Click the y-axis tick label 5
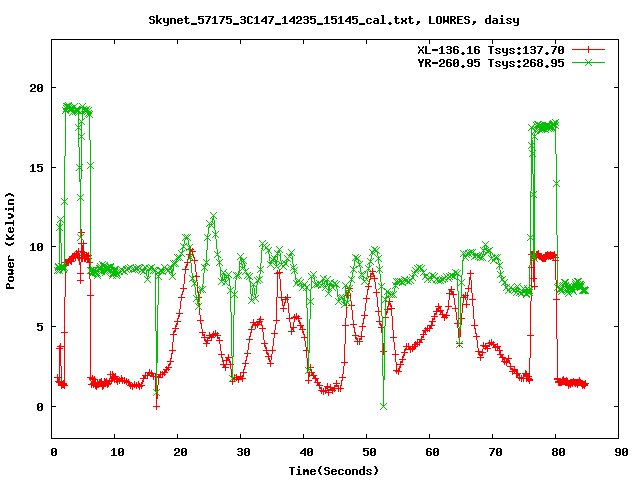This screenshot has width=640, height=480. [x=40, y=327]
